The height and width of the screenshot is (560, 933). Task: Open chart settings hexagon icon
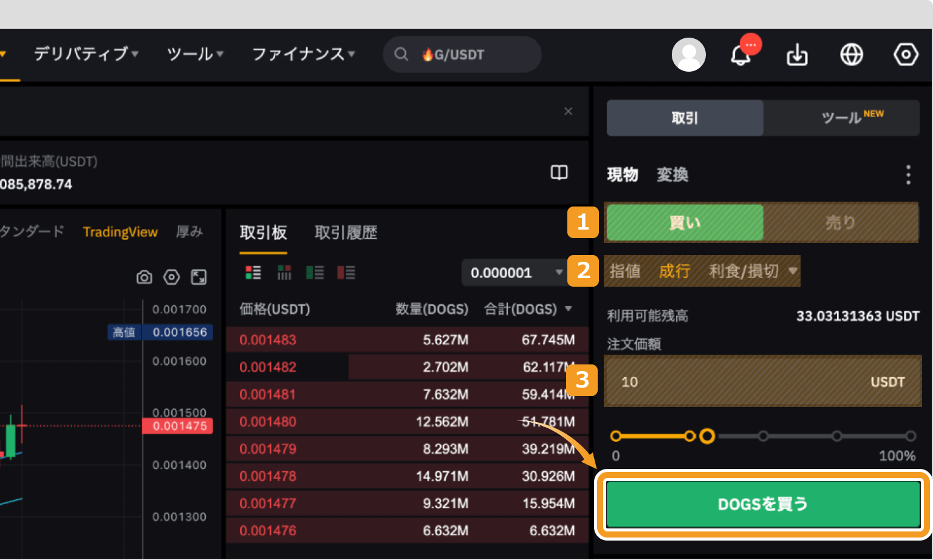point(172,277)
